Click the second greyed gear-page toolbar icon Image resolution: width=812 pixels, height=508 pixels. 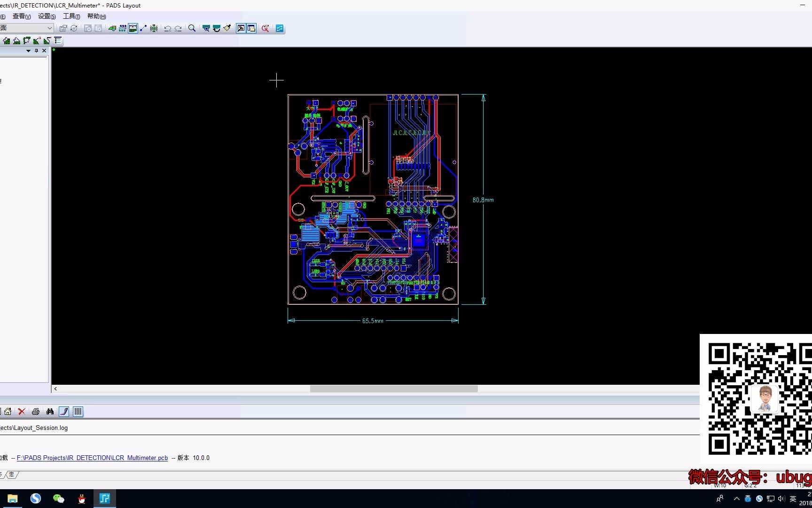[98, 28]
